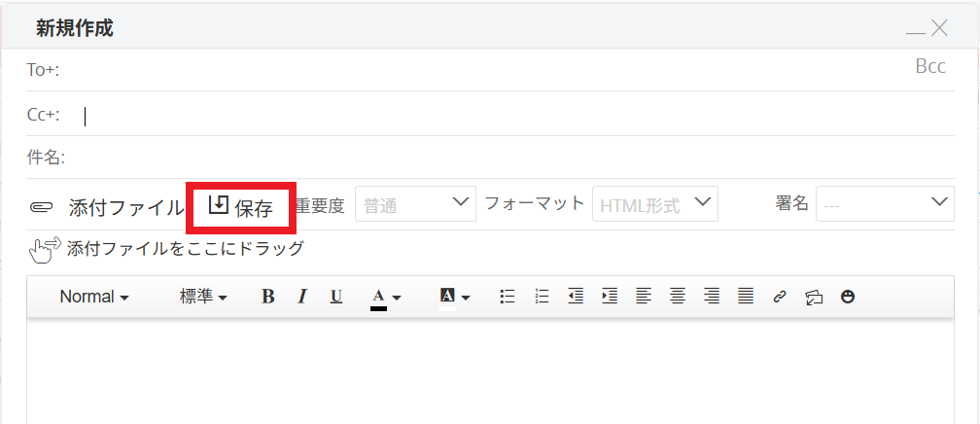
Task: Increase paragraph indent
Action: (610, 297)
